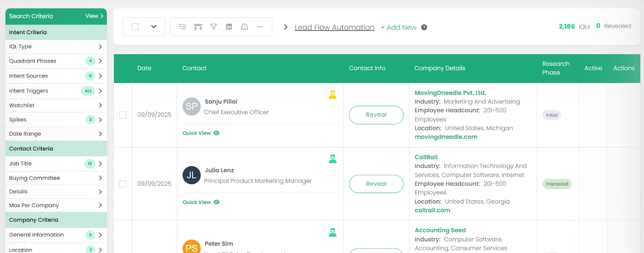The height and width of the screenshot is (253, 644).
Task: Open the bulk select dropdown arrow
Action: tap(154, 27)
